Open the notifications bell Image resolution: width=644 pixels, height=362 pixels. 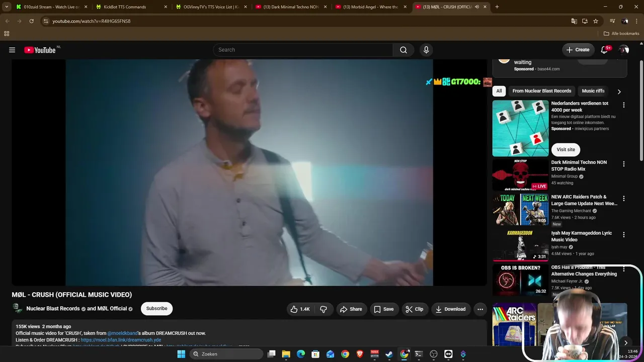coord(605,50)
